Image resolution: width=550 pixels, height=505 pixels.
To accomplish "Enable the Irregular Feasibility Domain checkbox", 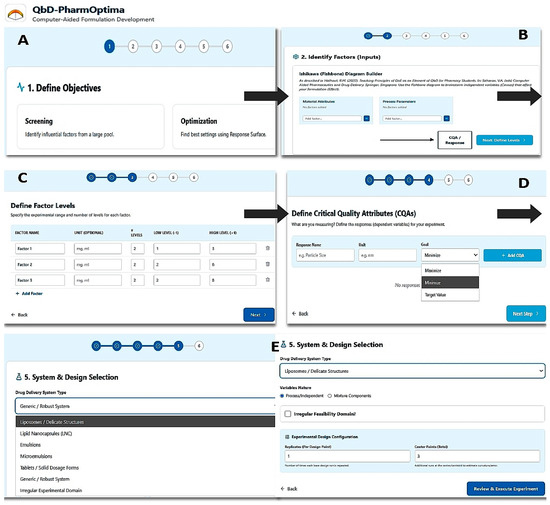I will pyautogui.click(x=288, y=414).
